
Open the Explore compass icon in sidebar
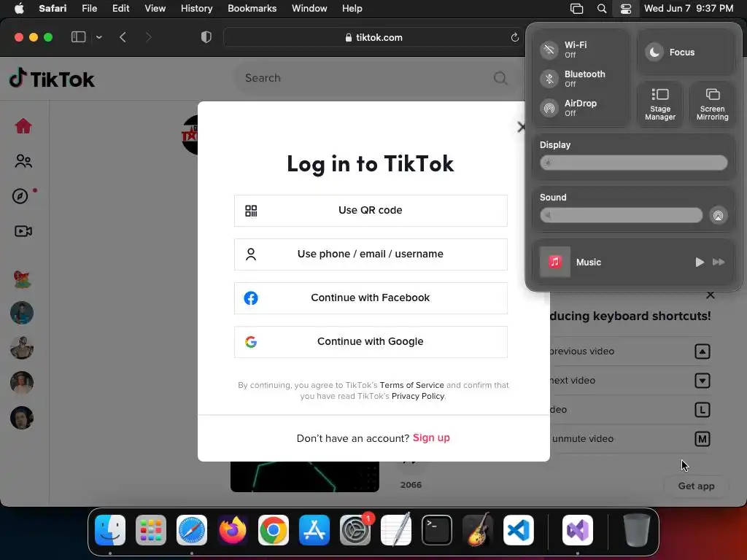pos(20,195)
